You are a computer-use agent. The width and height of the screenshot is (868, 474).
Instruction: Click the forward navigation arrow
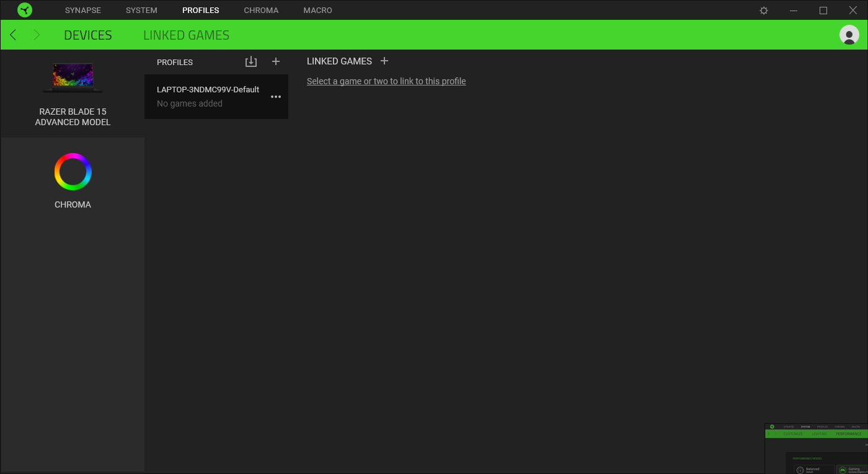click(x=37, y=35)
